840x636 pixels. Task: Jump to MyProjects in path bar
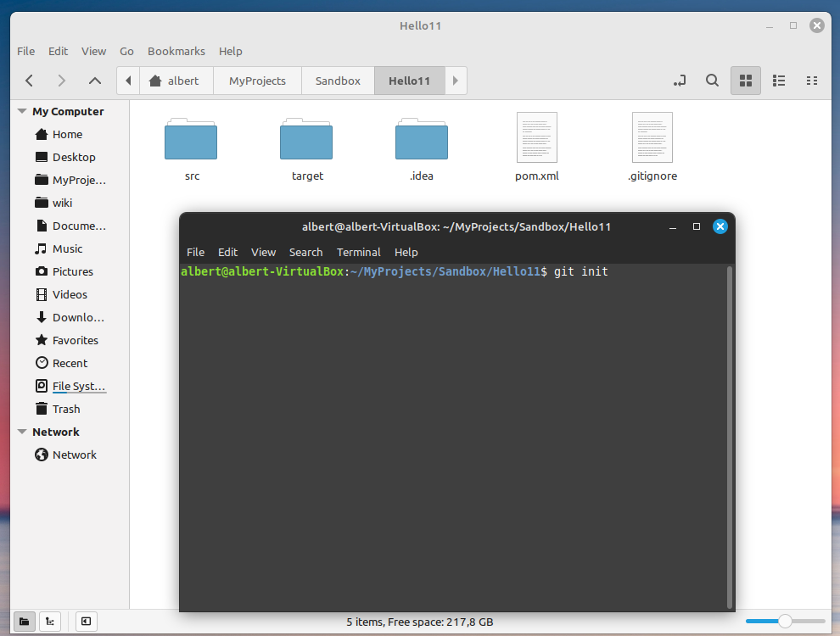point(258,81)
